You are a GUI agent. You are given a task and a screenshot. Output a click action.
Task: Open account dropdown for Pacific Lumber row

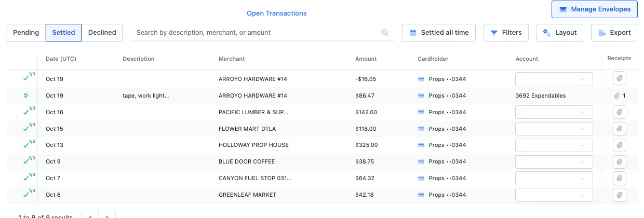[x=554, y=112]
